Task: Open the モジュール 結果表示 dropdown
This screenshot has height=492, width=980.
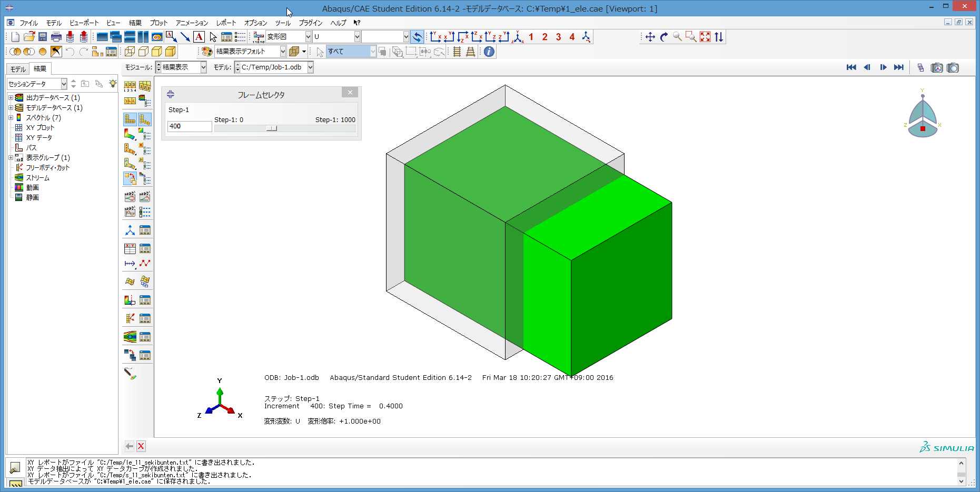Action: click(203, 67)
